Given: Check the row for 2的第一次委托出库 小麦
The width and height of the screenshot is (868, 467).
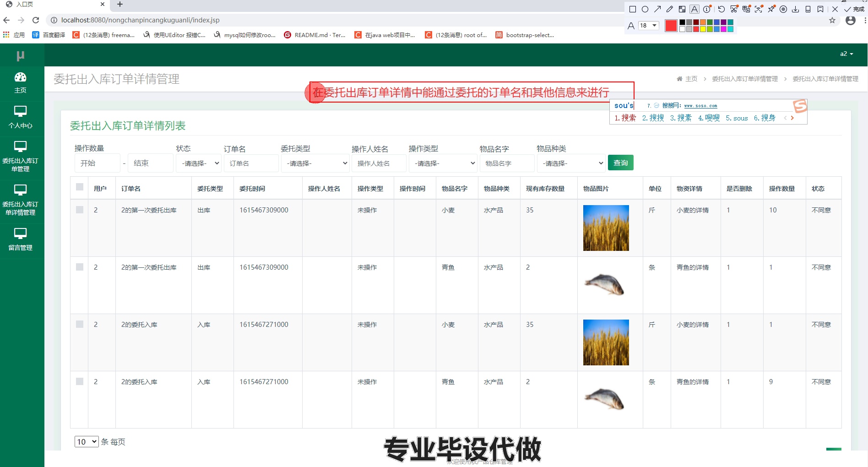Looking at the screenshot, I should coord(80,210).
